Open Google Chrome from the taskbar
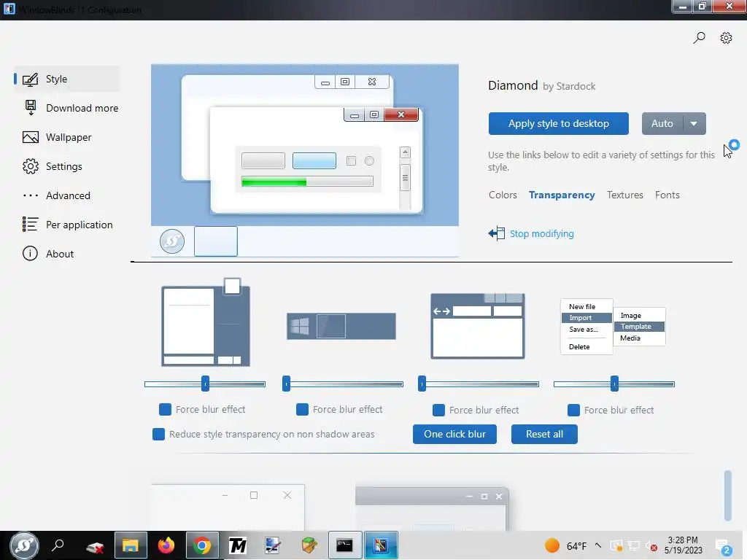The image size is (747, 560). click(x=202, y=545)
